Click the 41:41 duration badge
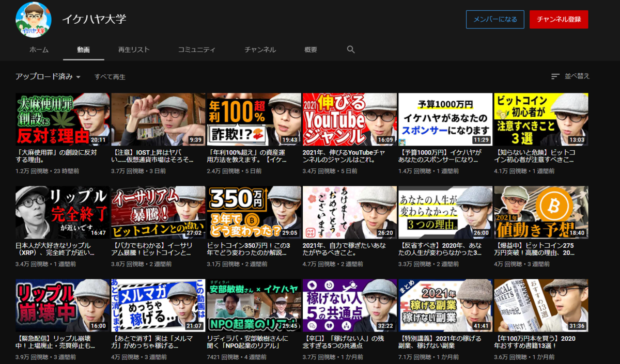The height and width of the screenshot is (364, 620). pyautogui.click(x=481, y=326)
